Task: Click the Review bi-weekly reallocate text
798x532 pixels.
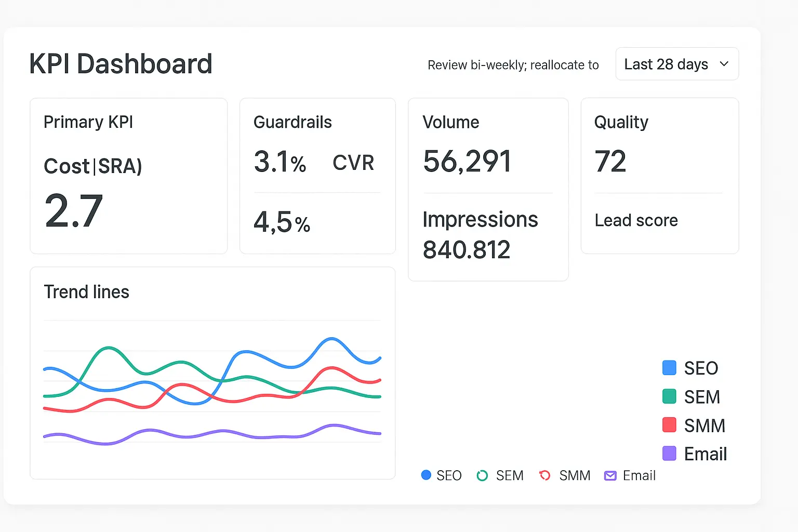Action: 513,64
